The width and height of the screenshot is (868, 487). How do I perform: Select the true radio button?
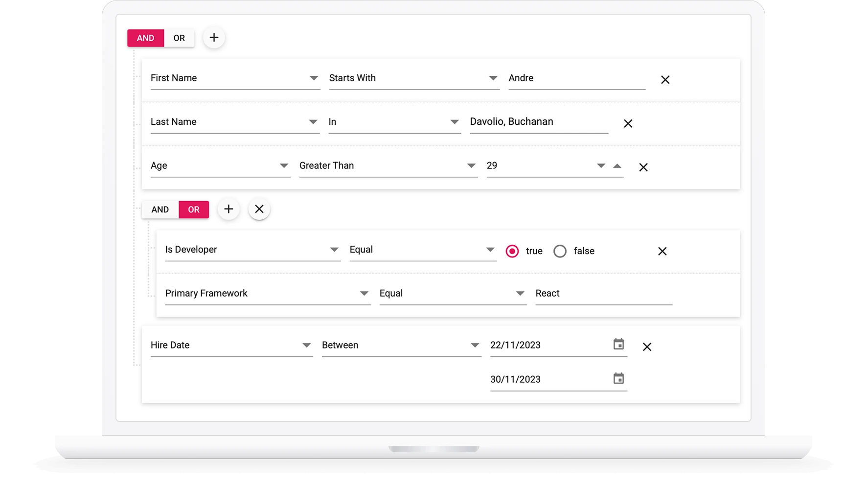[x=512, y=251]
